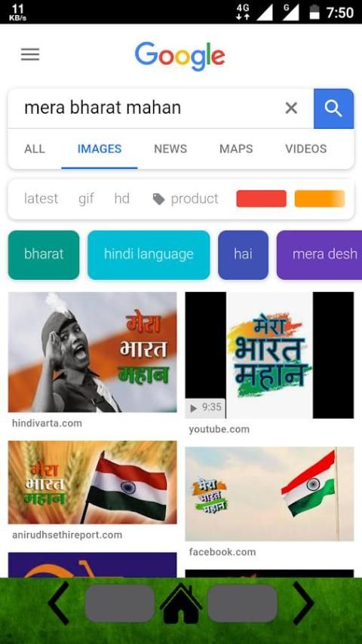Play the 9:35 YouTube video thumbnail
Screen dimensions: 362x644
(269, 355)
